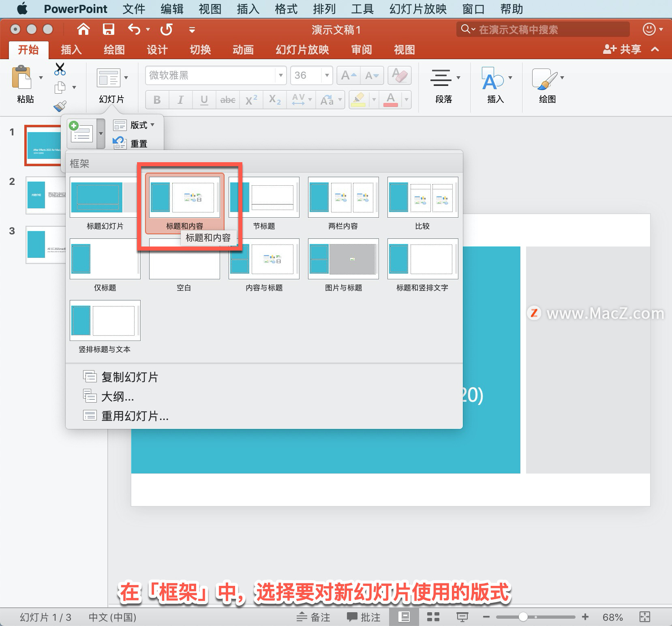The height and width of the screenshot is (626, 672).
Task: Switch to the 动画 animations tab
Action: point(243,50)
